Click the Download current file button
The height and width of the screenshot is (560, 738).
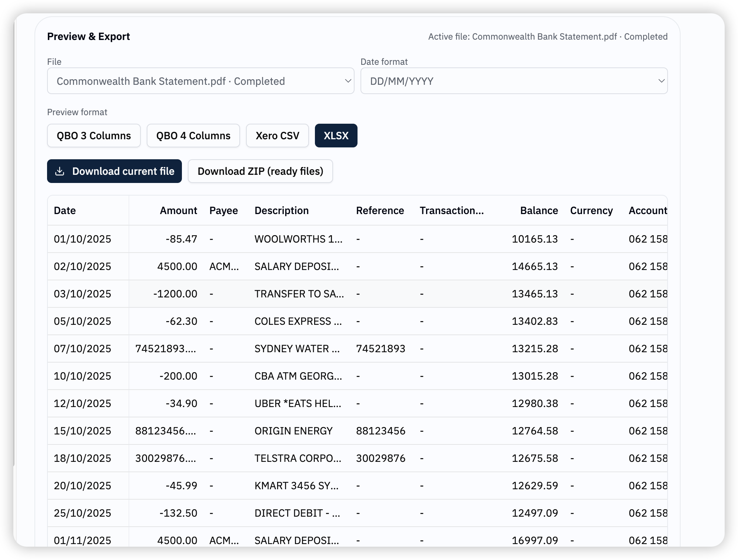[114, 171]
